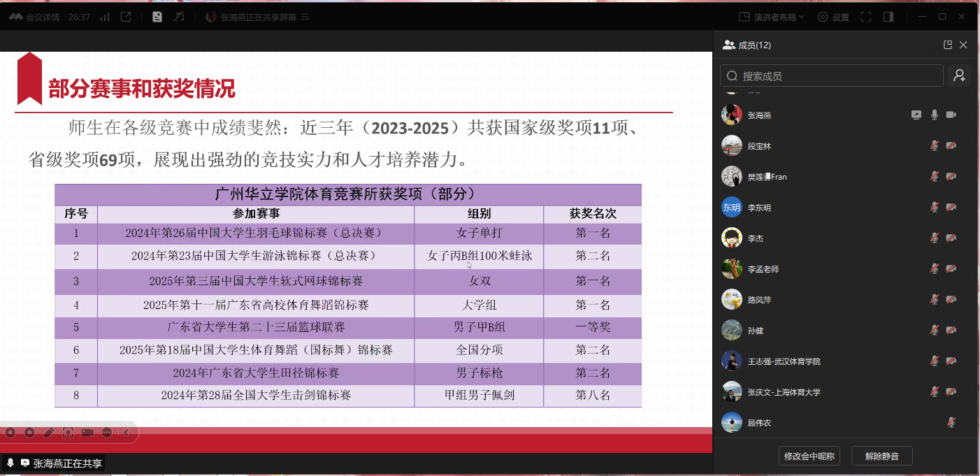Click the 东明 blue avatar
The image size is (980, 476).
(732, 207)
